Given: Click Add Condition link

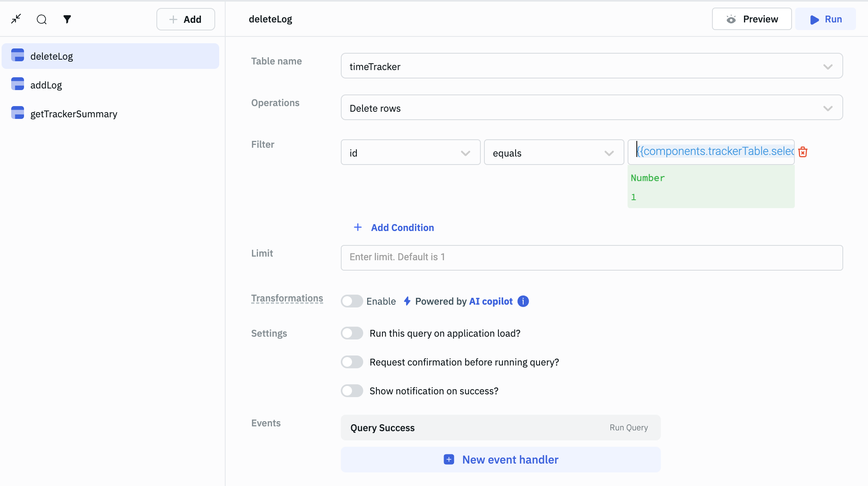Looking at the screenshot, I should (402, 227).
